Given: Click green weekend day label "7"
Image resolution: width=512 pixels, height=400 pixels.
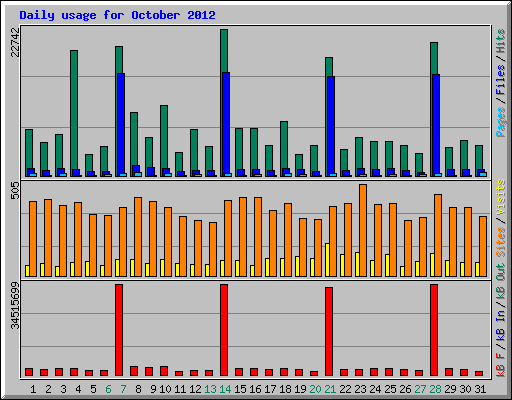Looking at the screenshot, I should [123, 389].
